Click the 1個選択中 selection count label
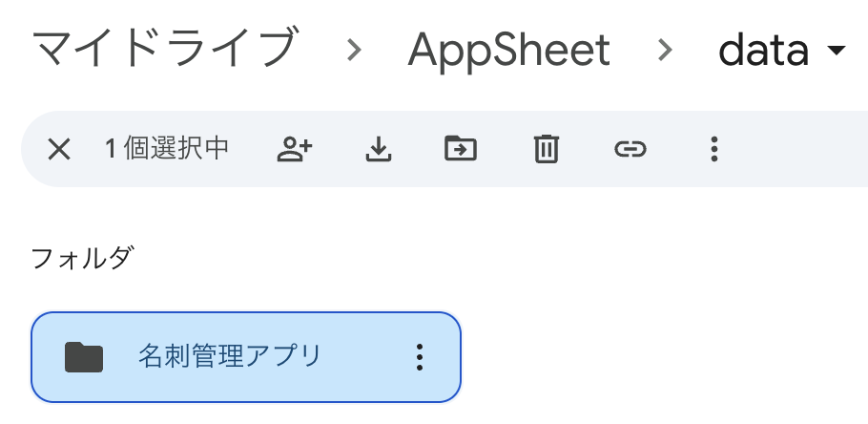The height and width of the screenshot is (424, 868). [x=166, y=149]
